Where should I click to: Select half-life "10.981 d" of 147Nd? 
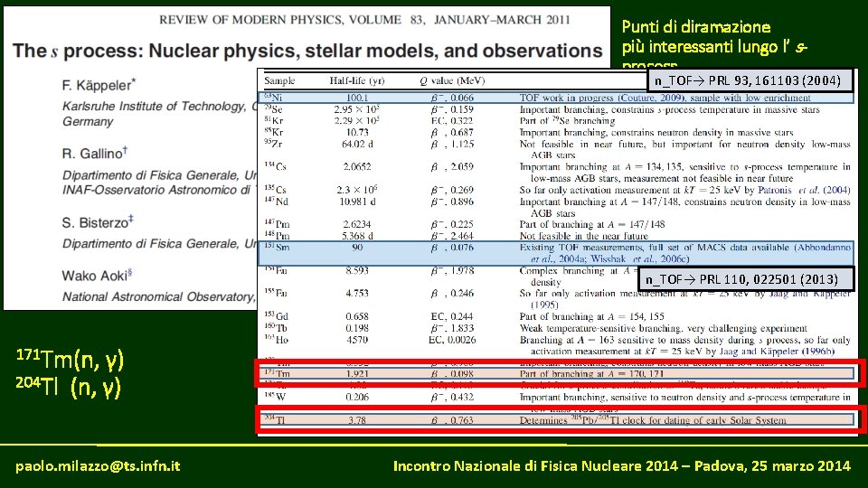(x=357, y=202)
